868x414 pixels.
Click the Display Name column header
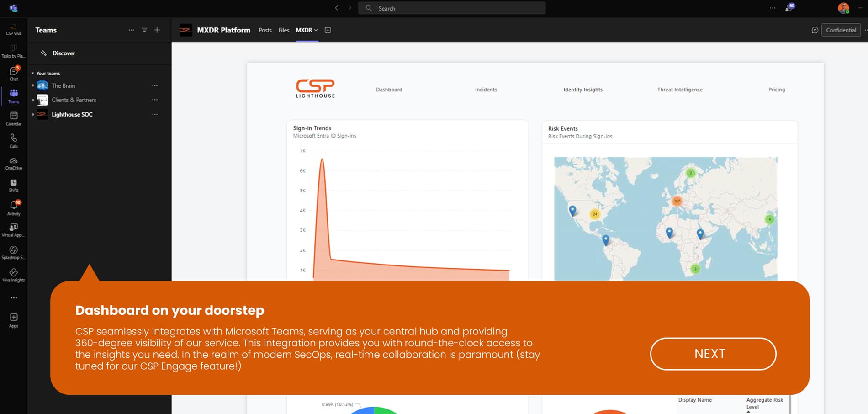point(695,400)
